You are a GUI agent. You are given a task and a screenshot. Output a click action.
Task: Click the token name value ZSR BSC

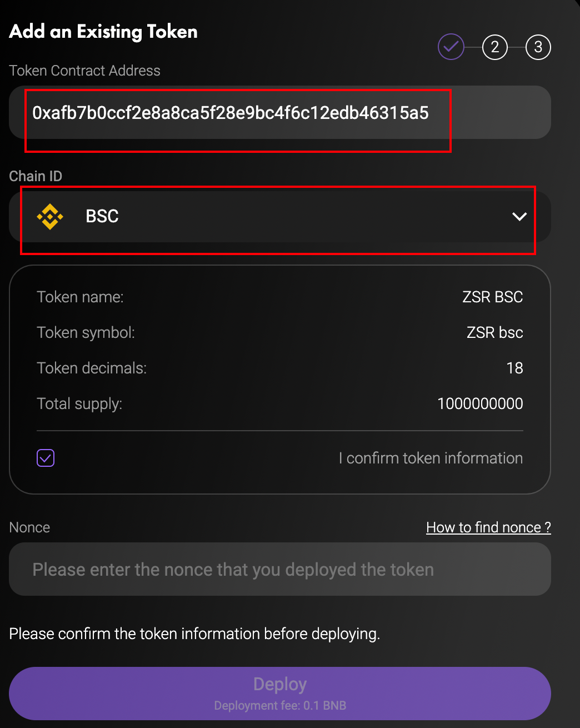point(492,297)
